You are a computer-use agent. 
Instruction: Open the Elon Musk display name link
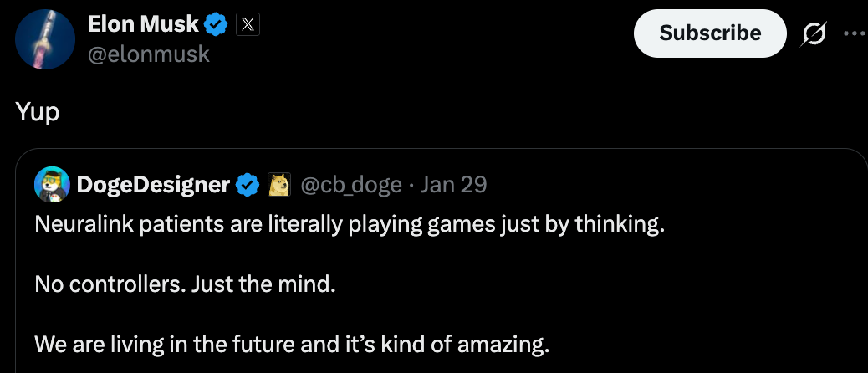click(143, 25)
